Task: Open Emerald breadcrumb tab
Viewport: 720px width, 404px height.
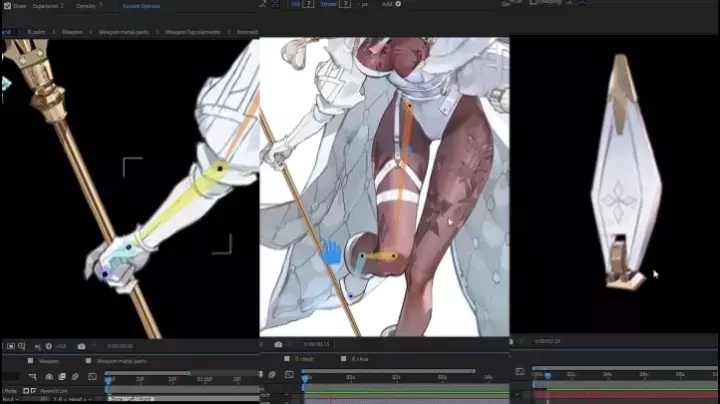Action: (x=248, y=32)
